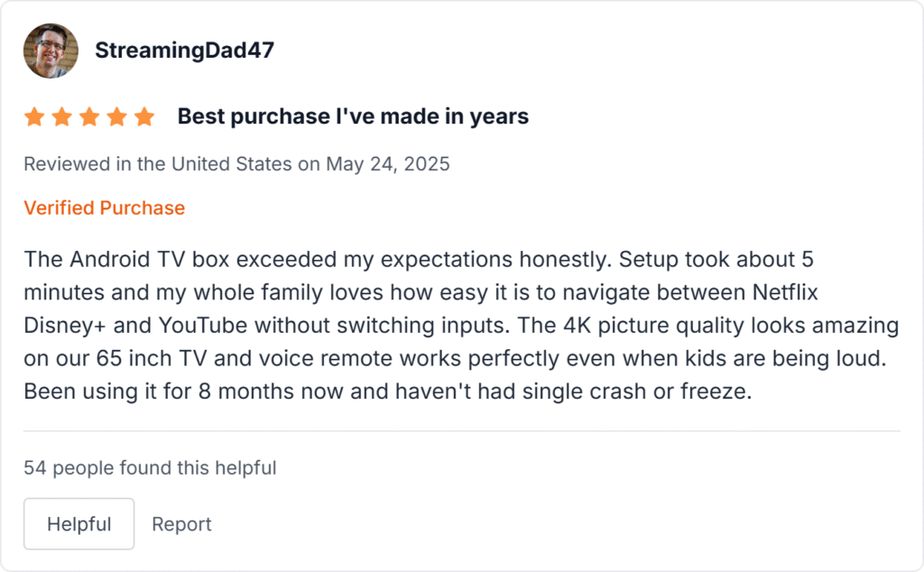The image size is (924, 572).
Task: Click the username StreamingDad47
Action: tap(184, 50)
